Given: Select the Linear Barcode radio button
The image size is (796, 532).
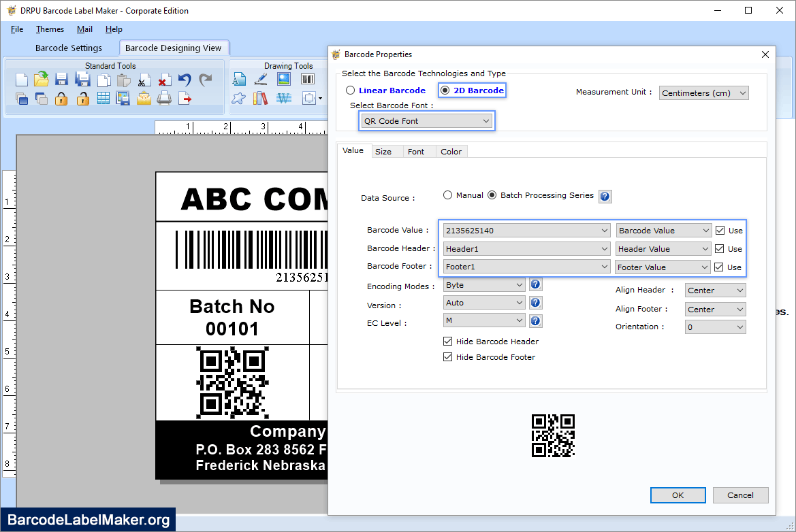Looking at the screenshot, I should [x=350, y=90].
